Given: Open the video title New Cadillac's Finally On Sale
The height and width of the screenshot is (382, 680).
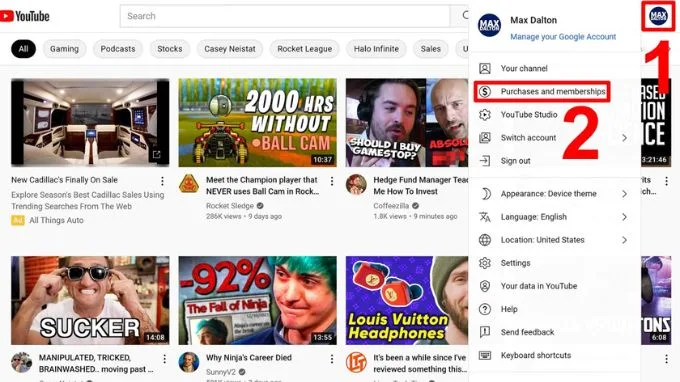Looking at the screenshot, I should coord(64,180).
